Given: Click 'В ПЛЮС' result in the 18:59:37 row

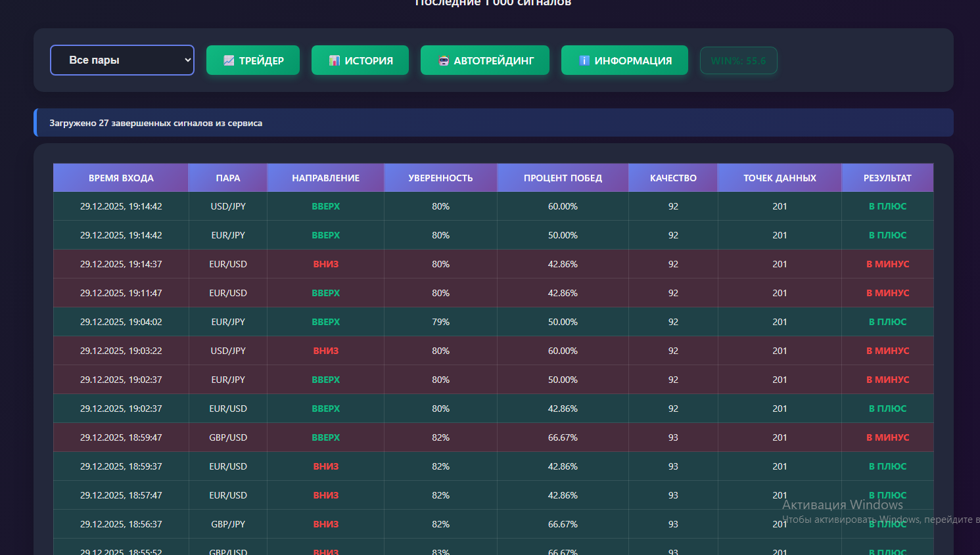Looking at the screenshot, I should [x=887, y=466].
